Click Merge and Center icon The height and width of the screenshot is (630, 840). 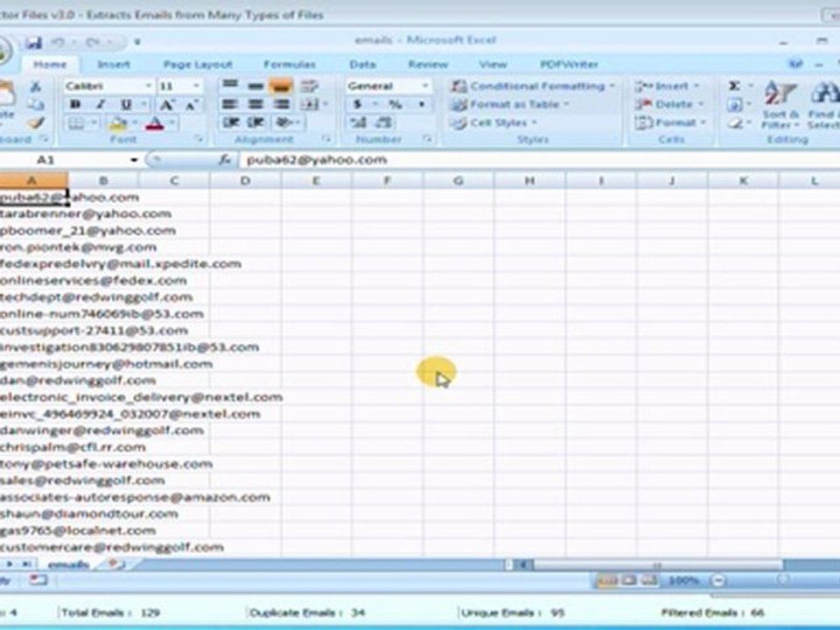309,104
